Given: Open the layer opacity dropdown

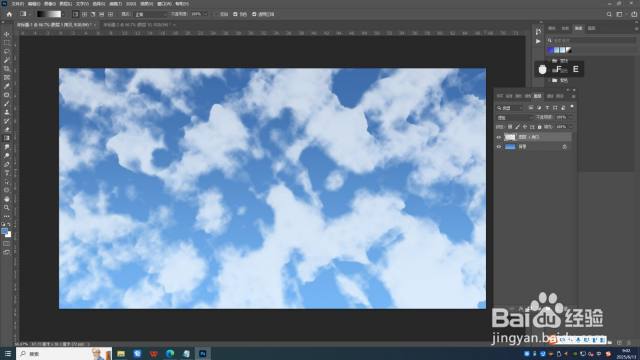Looking at the screenshot, I should 570,118.
